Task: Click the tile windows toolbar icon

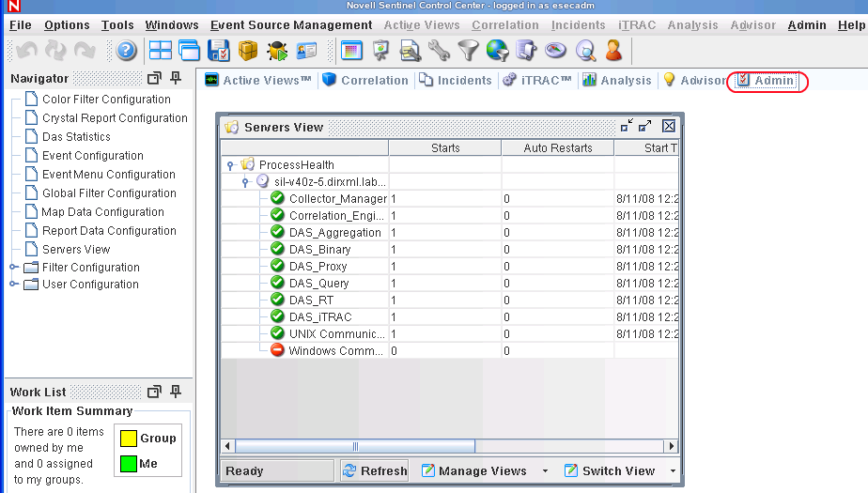Action: tap(160, 51)
